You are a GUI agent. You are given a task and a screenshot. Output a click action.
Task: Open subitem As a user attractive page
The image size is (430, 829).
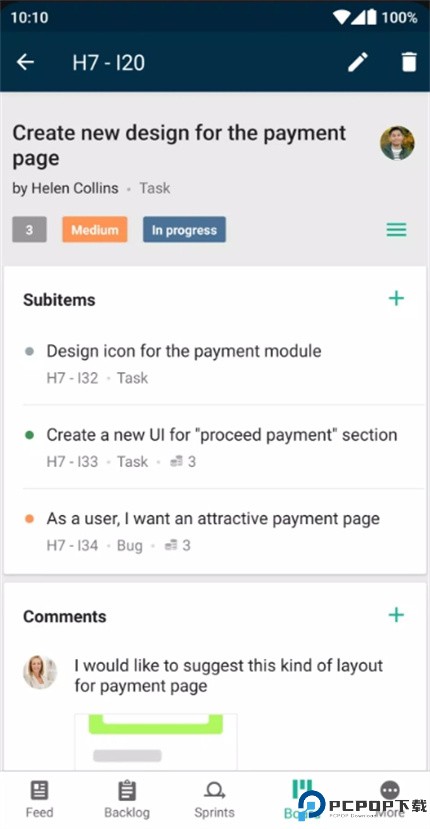(215, 531)
